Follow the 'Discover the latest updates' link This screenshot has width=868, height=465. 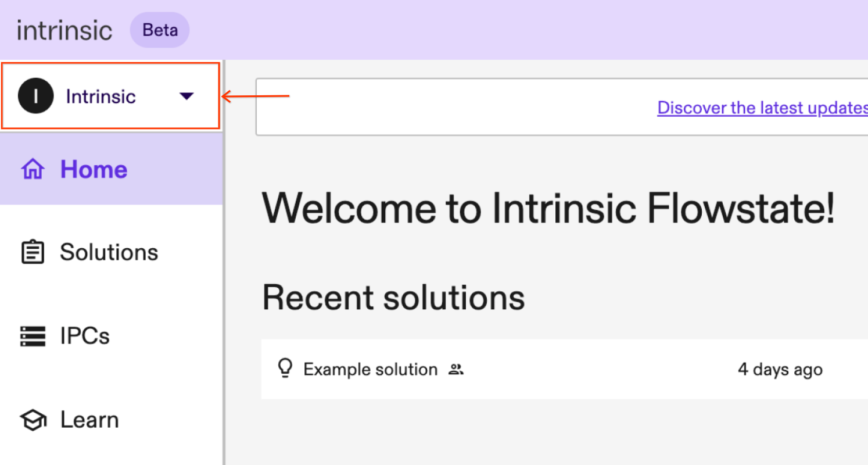click(762, 108)
